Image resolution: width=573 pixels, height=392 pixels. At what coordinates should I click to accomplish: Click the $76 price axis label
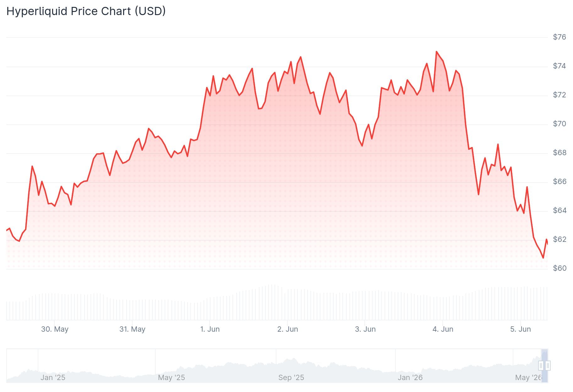click(x=559, y=37)
